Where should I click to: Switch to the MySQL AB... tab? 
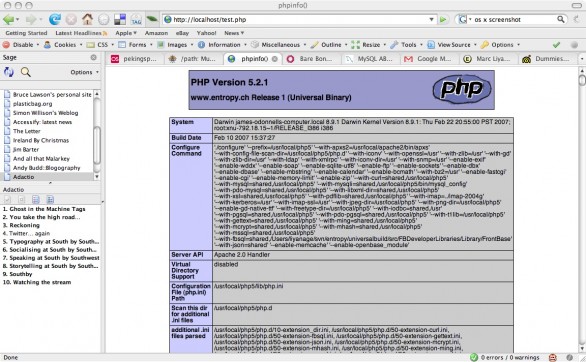pos(370,59)
